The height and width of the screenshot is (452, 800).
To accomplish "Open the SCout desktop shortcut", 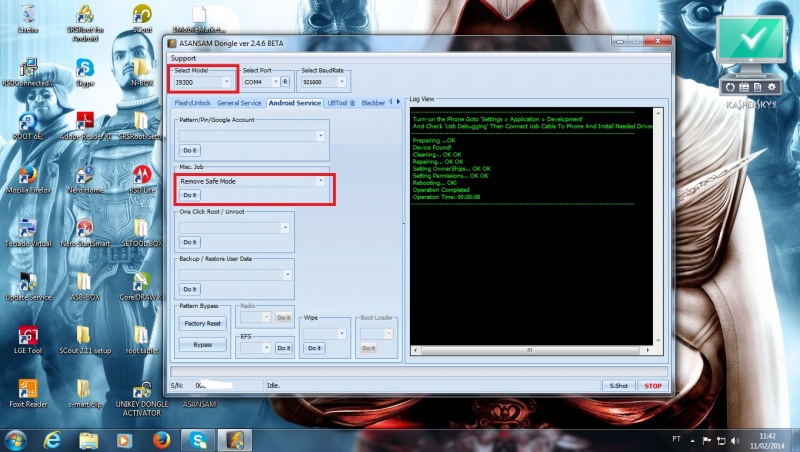I will (142, 18).
